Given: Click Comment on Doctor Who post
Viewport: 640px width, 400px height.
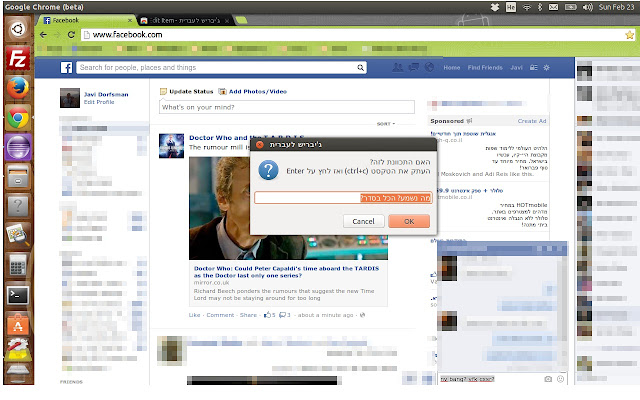Looking at the screenshot, I should [x=220, y=315].
